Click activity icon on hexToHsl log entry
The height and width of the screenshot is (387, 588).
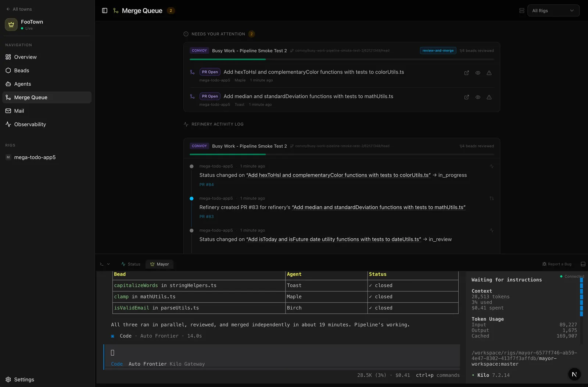[492, 166]
